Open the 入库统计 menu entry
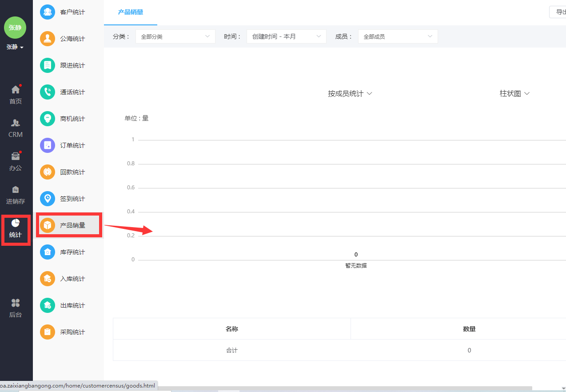Viewport: 566px width, 392px height. pyautogui.click(x=68, y=279)
